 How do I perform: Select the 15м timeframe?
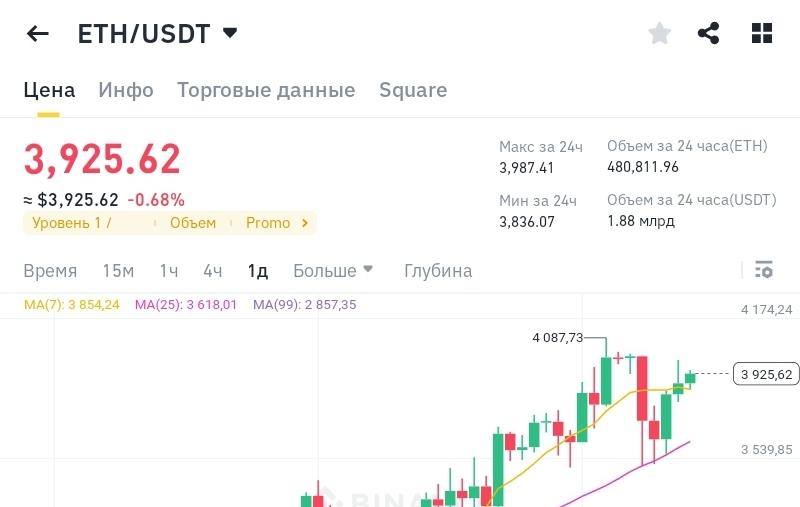pos(118,270)
